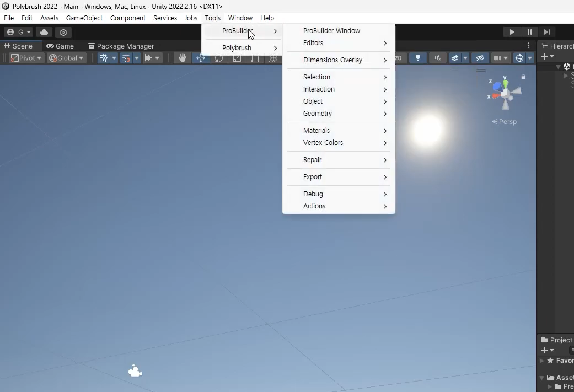574x392 pixels.
Task: Open the Dimensions Overlay submenu
Action: pyautogui.click(x=339, y=60)
